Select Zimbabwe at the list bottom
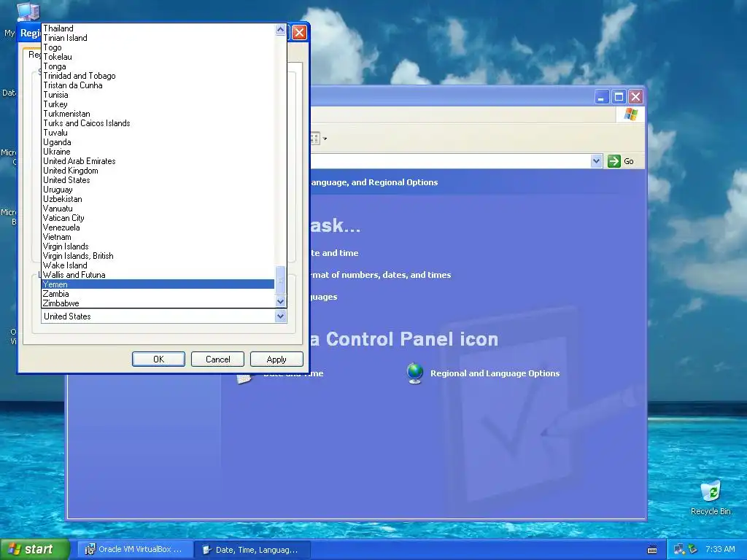Image resolution: width=747 pixels, height=560 pixels. (x=158, y=303)
